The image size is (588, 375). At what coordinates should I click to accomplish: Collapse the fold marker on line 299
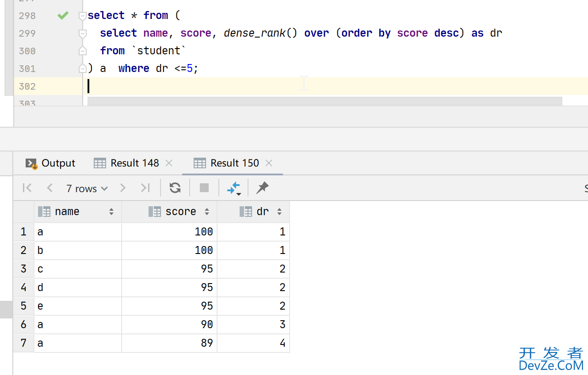pos(82,34)
